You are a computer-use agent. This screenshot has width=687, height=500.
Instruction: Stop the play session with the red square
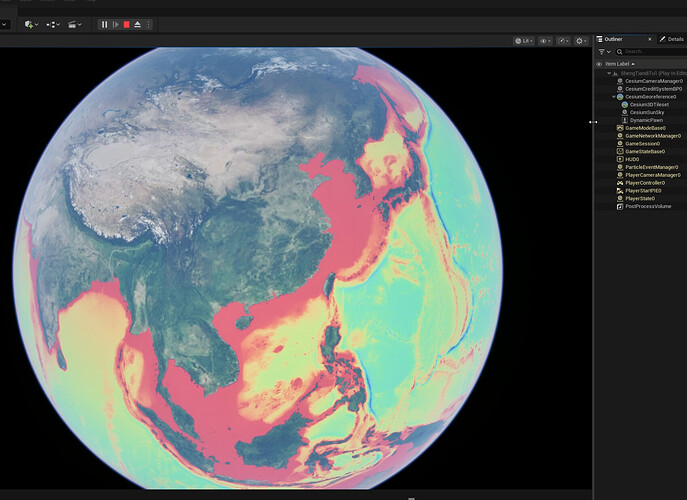127,25
